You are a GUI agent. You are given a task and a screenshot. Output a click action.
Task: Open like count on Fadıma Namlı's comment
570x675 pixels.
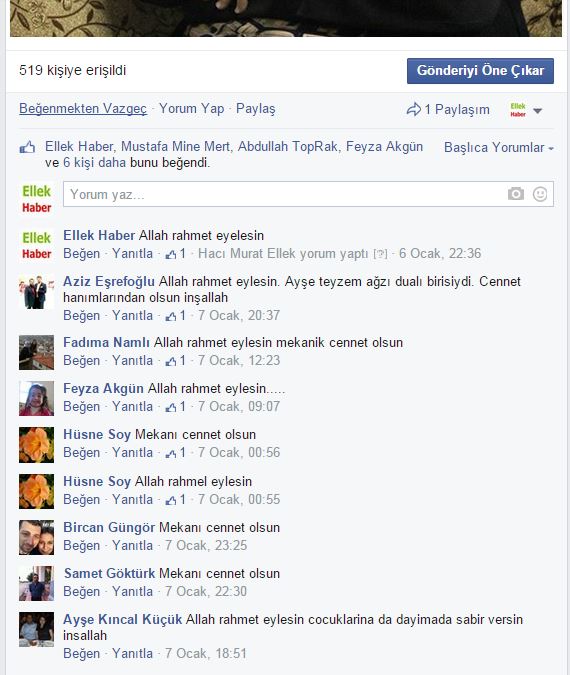coord(176,360)
